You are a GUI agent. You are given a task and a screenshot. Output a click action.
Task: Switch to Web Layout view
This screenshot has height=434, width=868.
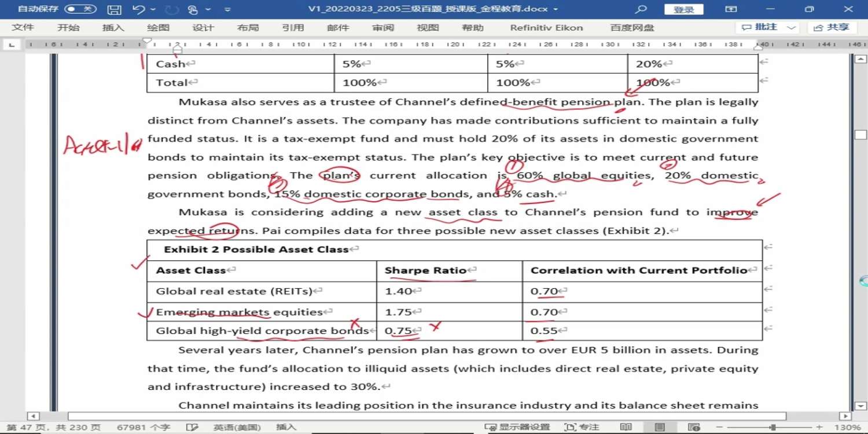pyautogui.click(x=693, y=427)
